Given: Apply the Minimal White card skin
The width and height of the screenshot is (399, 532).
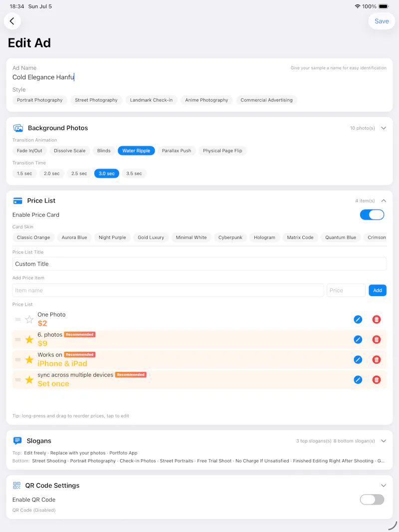Looking at the screenshot, I should pos(192,237).
